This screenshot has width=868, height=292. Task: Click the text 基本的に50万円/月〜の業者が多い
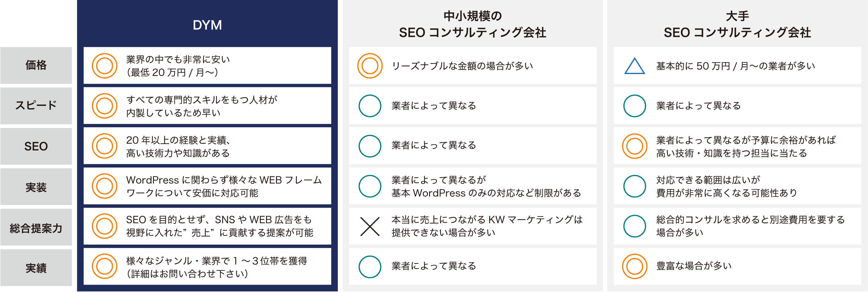[736, 66]
